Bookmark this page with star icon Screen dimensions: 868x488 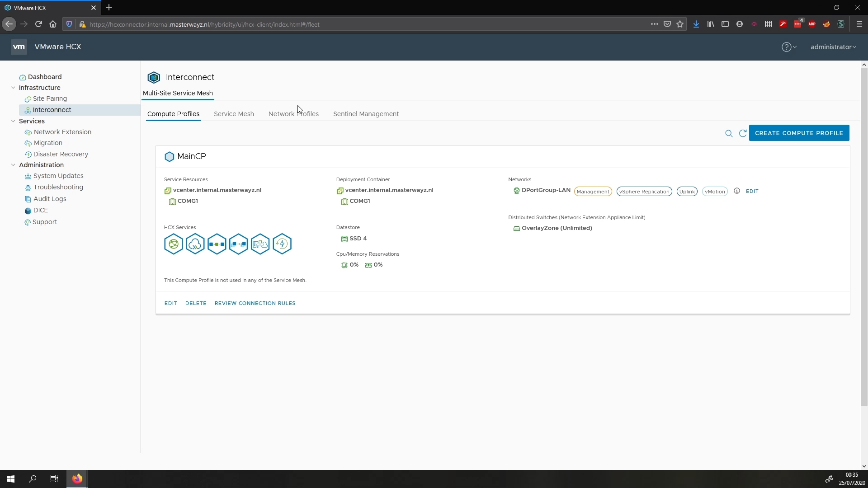[x=680, y=24]
